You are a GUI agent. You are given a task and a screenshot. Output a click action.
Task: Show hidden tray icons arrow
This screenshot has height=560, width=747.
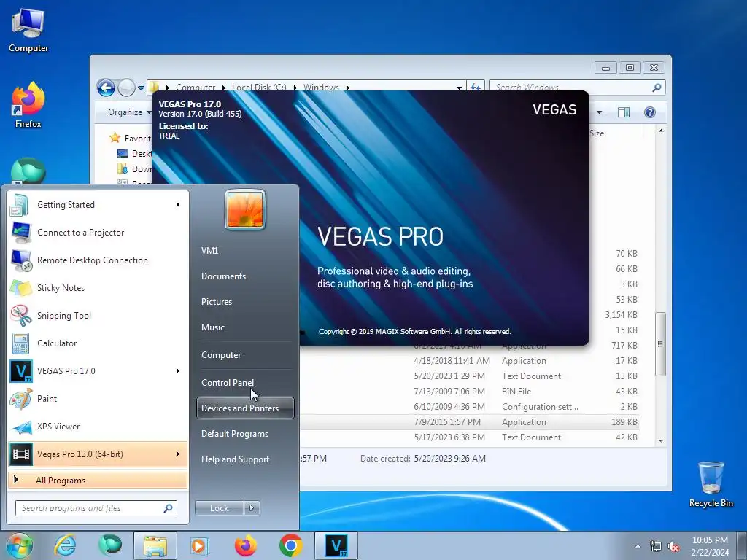(x=638, y=547)
